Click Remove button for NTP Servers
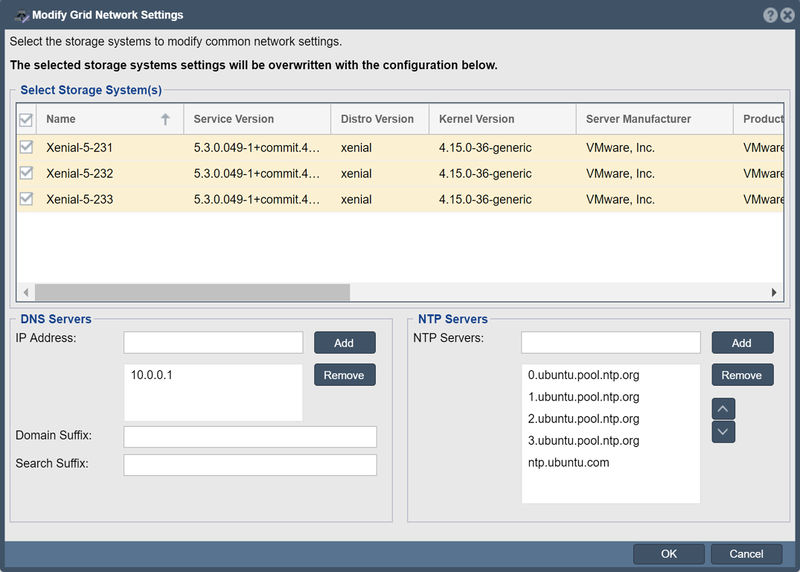 coord(742,375)
